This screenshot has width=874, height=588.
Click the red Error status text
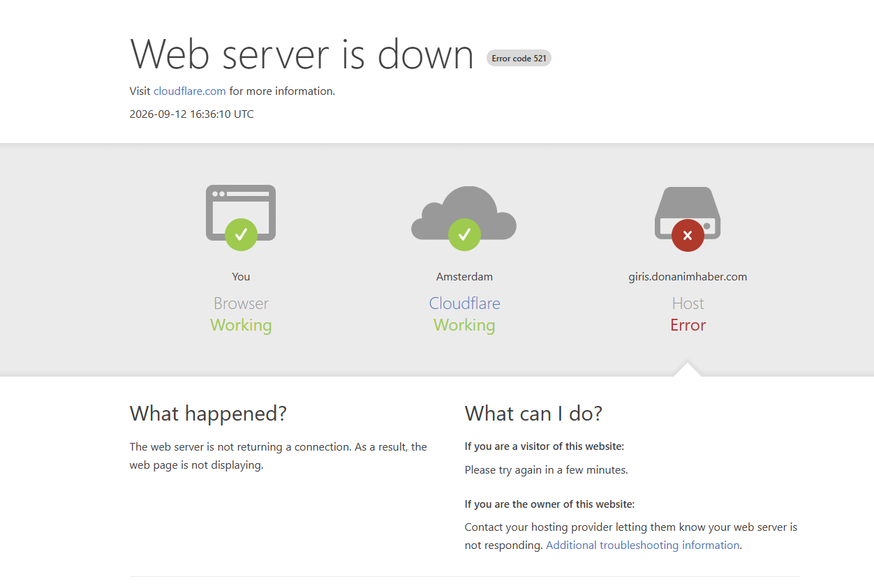[x=688, y=325]
